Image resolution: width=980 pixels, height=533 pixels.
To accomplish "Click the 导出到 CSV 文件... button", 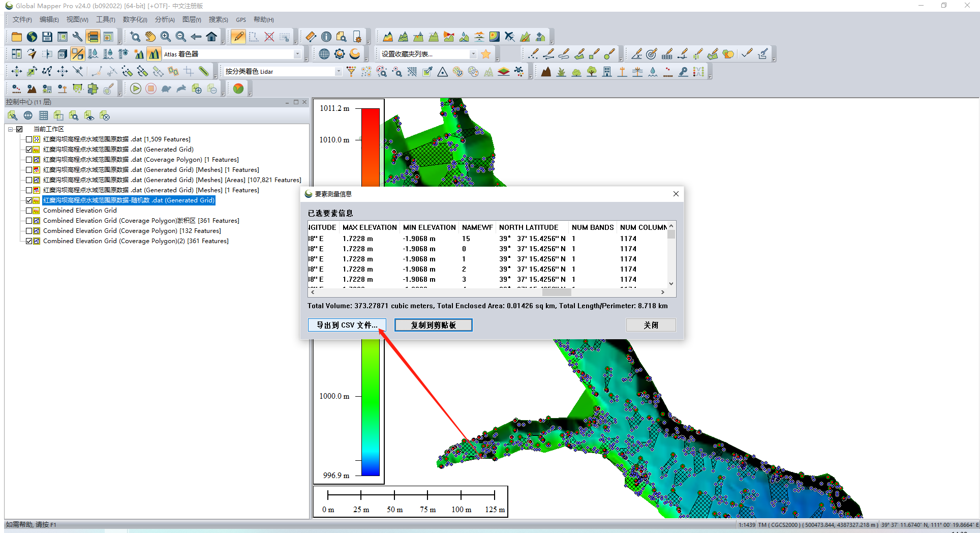I will (347, 325).
